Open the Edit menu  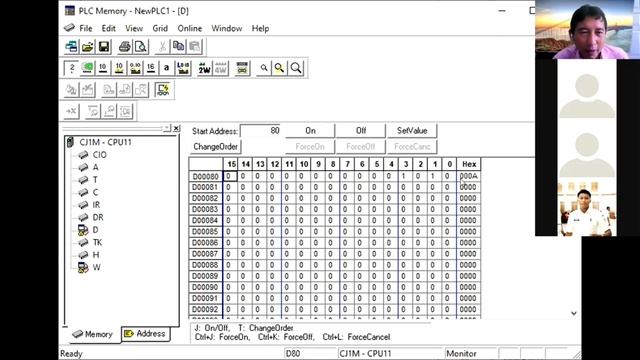pyautogui.click(x=109, y=28)
